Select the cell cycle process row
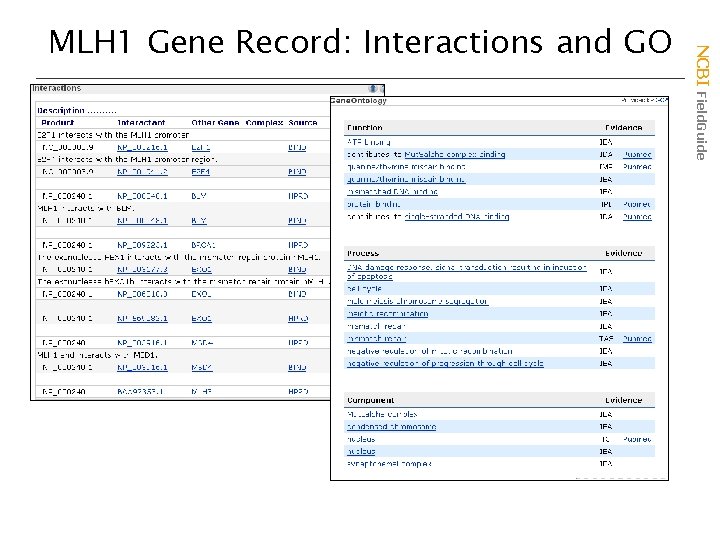720x540 pixels. [499, 288]
